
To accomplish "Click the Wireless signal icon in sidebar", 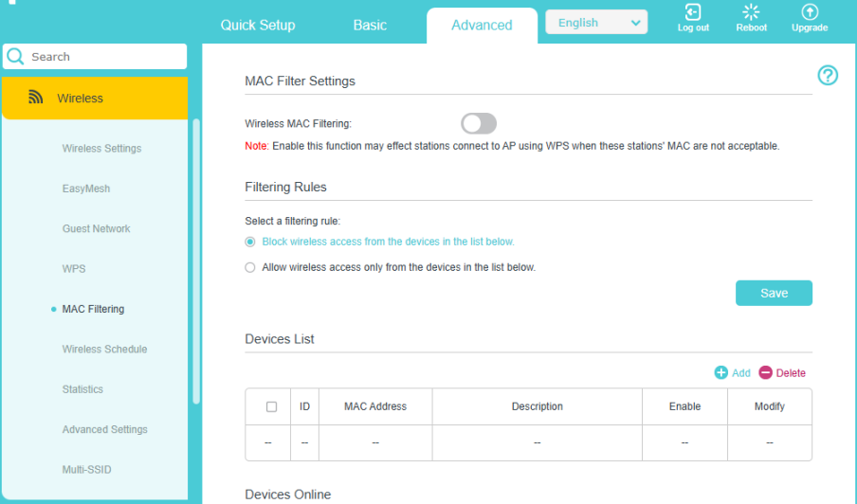I will [x=35, y=98].
